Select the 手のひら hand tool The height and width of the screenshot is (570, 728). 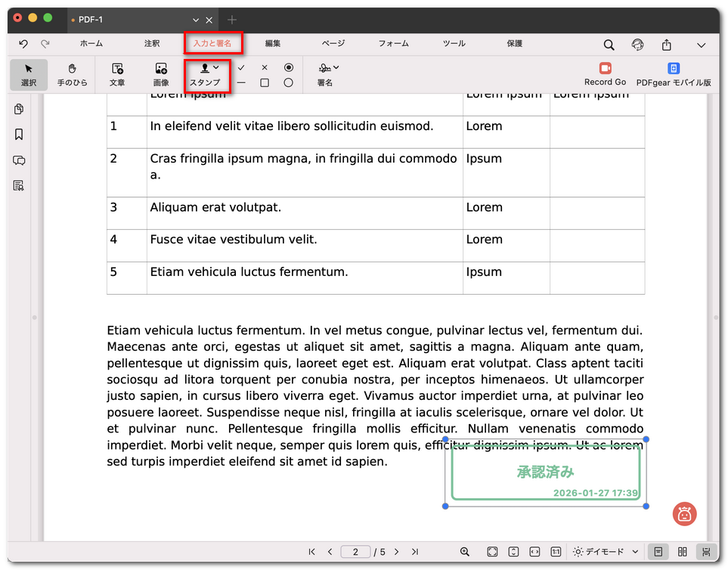pyautogui.click(x=73, y=74)
